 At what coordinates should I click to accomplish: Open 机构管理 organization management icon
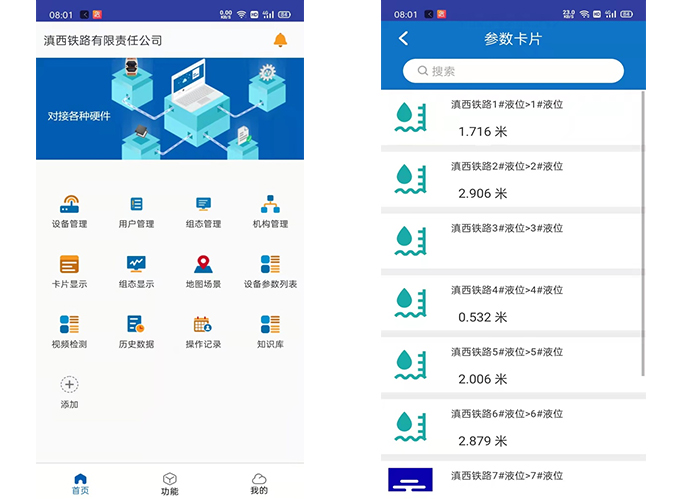[x=270, y=205]
